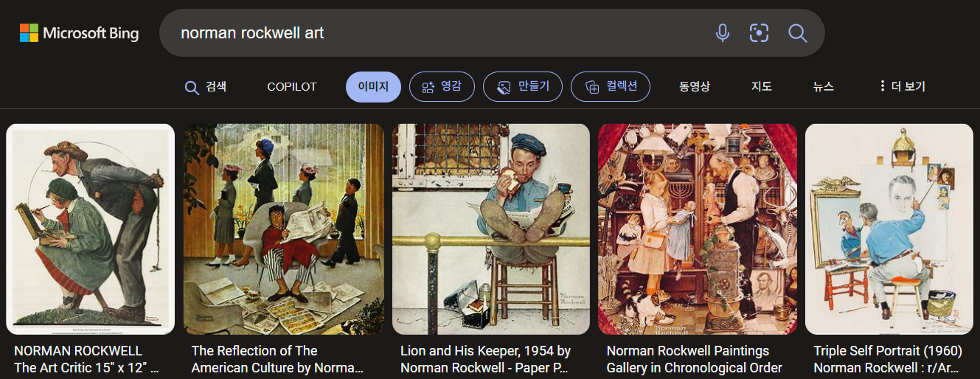This screenshot has height=379, width=980.
Task: Switch to the 검색 tab
Action: 206,87
